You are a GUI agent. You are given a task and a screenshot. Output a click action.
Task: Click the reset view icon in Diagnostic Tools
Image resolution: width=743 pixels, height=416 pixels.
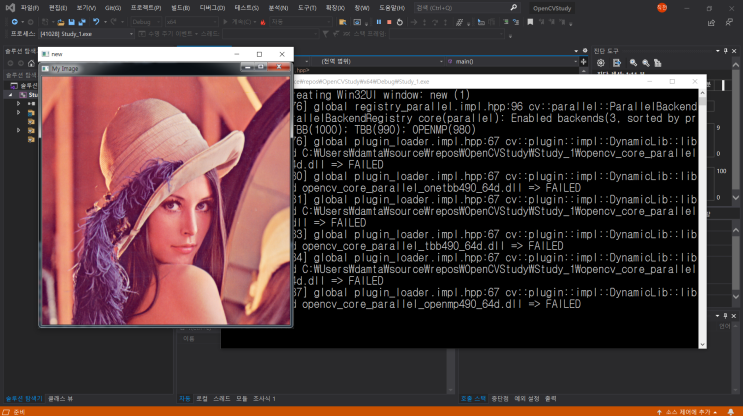click(658, 63)
